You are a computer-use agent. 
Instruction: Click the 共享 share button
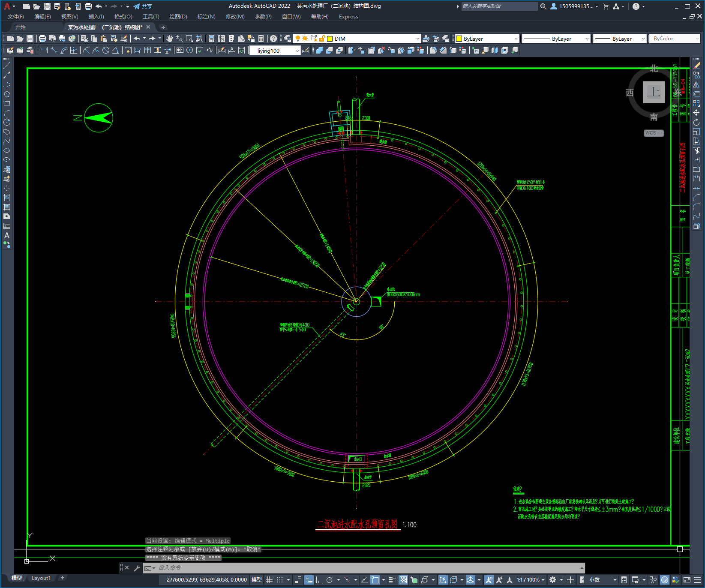(x=143, y=6)
